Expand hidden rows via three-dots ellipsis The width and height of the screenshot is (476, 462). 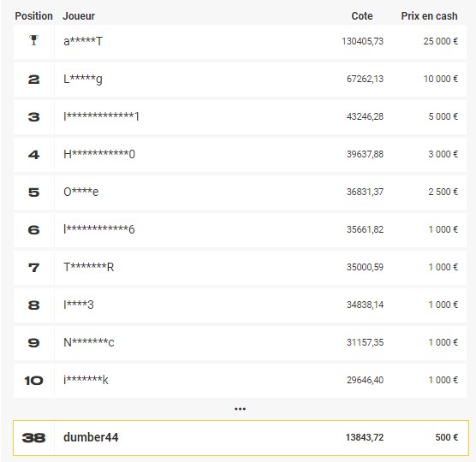(240, 409)
